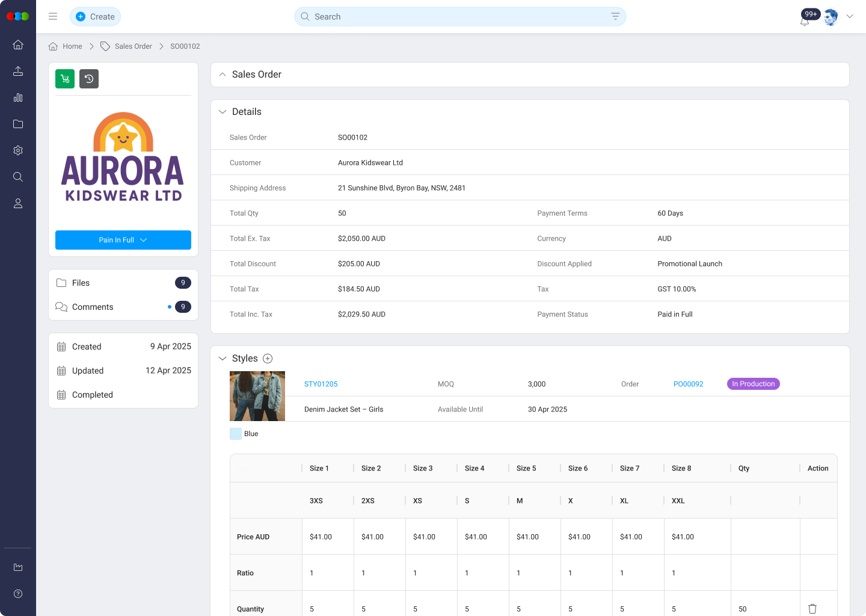Open purchase order PO00092 link
Viewport: 866px width, 616px height.
pos(688,384)
